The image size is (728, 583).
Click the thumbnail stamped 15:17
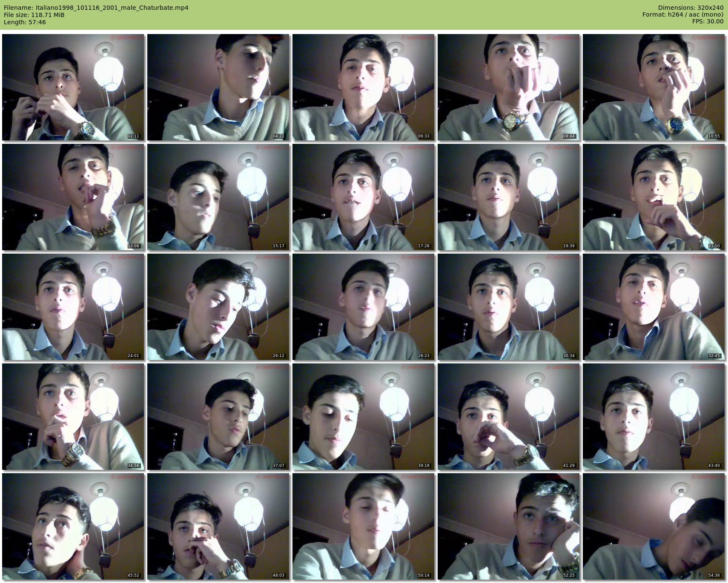218,197
